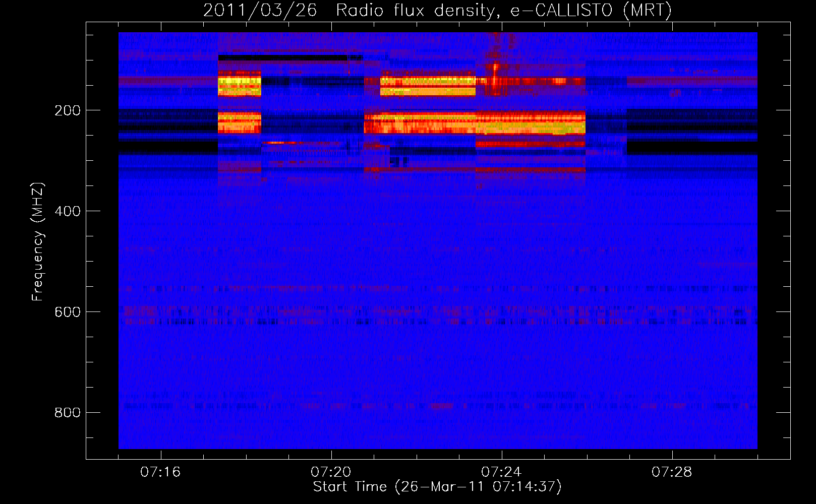Click the plot title '2011/03/26 Radio flux density'
This screenshot has width=816, height=504.
tap(437, 11)
